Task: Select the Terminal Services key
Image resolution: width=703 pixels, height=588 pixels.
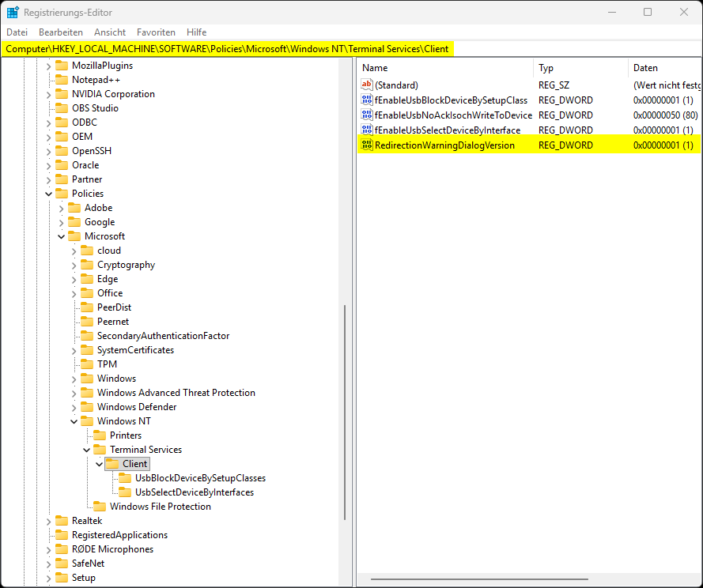Action: [x=146, y=450]
